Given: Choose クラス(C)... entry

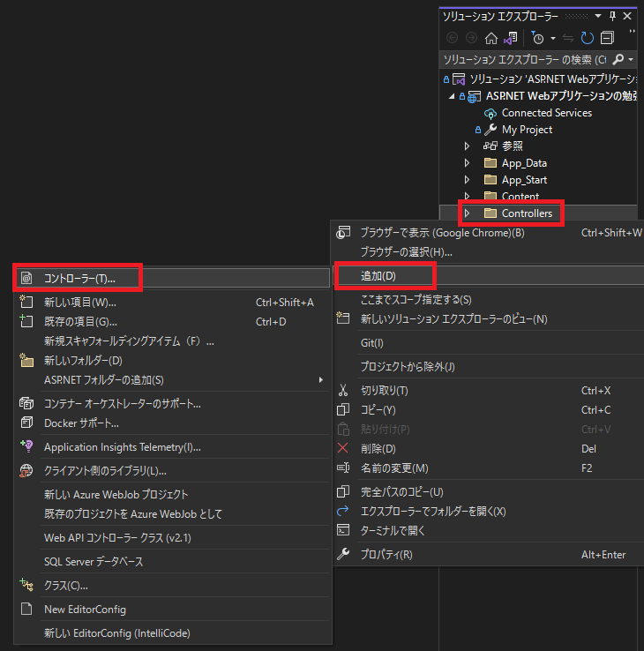Looking at the screenshot, I should [172, 586].
